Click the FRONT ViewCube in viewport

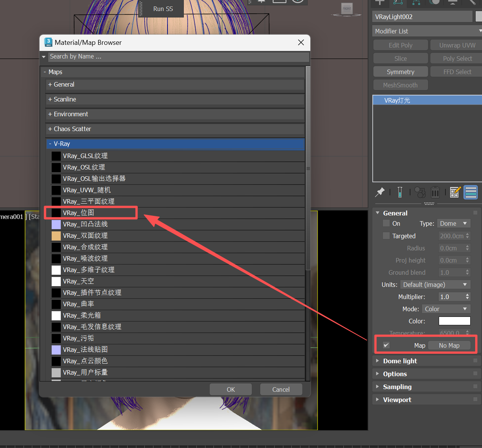[347, 9]
